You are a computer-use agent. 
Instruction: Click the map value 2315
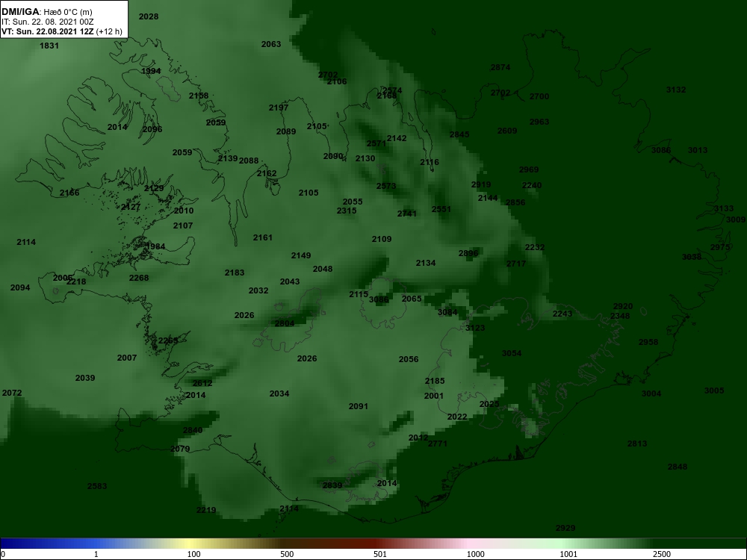(347, 211)
